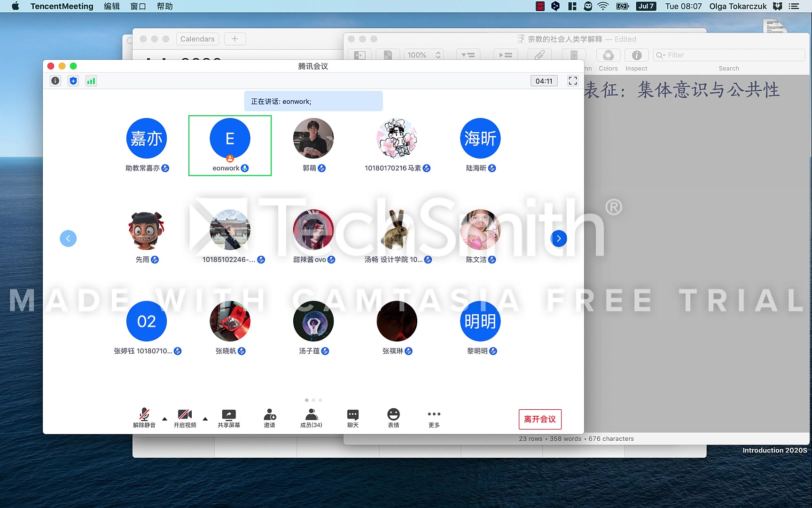Viewport: 812px width, 508px height.
Task: Open Jul 7 date item in menu bar
Action: click(x=646, y=6)
